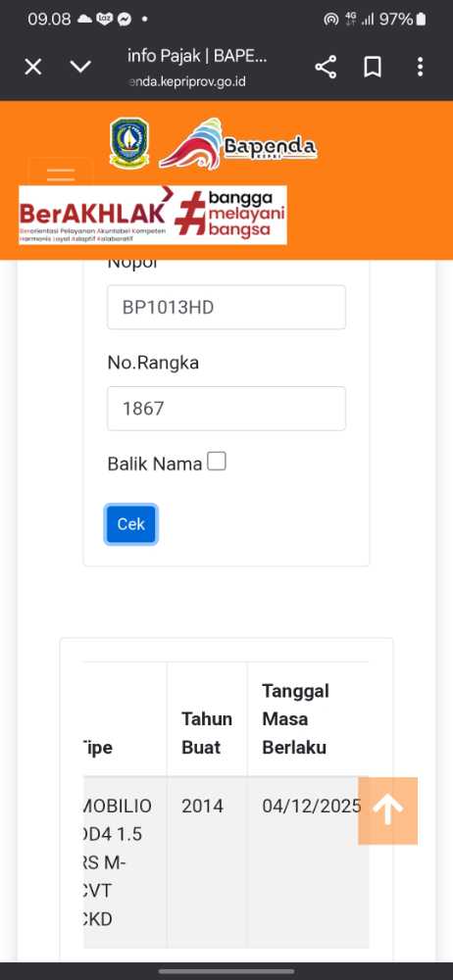Tick the Balik Nama checkbox
The height and width of the screenshot is (980, 453).
coord(217,462)
